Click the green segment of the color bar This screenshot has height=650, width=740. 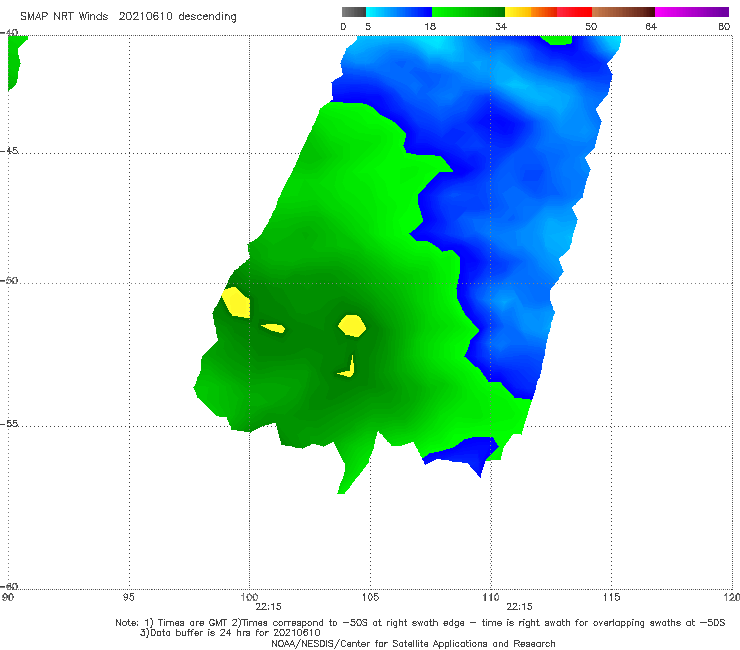pyautogui.click(x=468, y=12)
